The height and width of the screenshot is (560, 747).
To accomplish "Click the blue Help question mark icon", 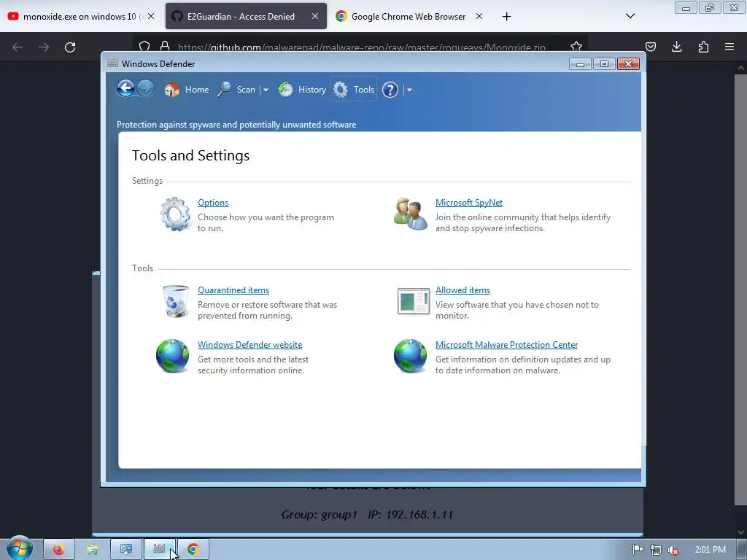I will tap(390, 90).
